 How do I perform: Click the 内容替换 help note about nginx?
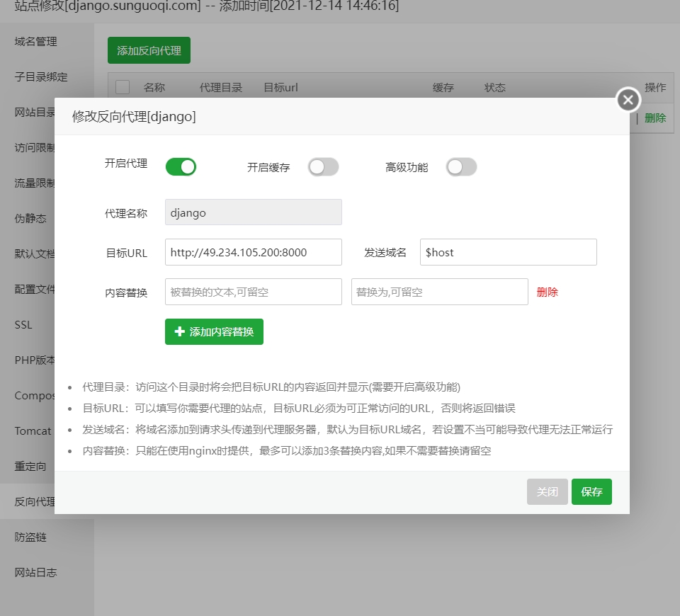click(x=287, y=451)
